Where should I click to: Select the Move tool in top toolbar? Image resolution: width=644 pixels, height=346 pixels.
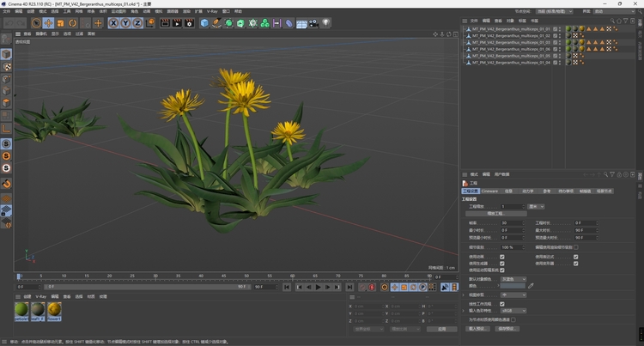pyautogui.click(x=48, y=23)
